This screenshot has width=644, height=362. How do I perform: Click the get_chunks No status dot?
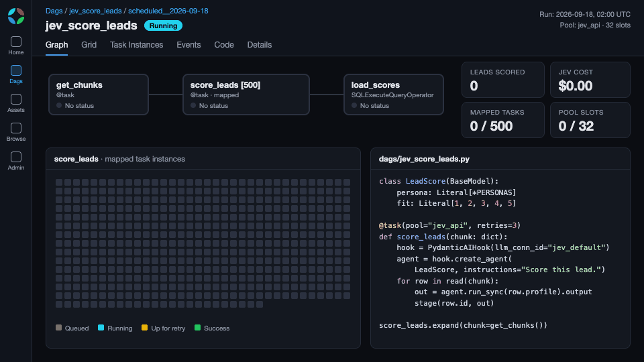coord(59,105)
